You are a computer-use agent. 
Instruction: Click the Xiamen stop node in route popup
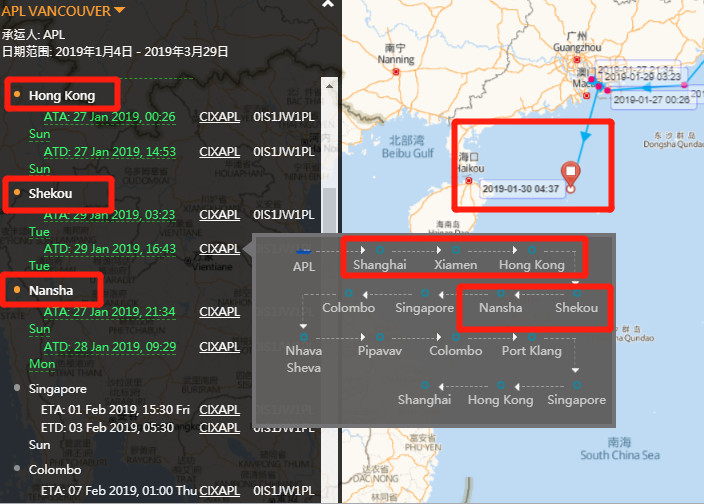coord(456,250)
